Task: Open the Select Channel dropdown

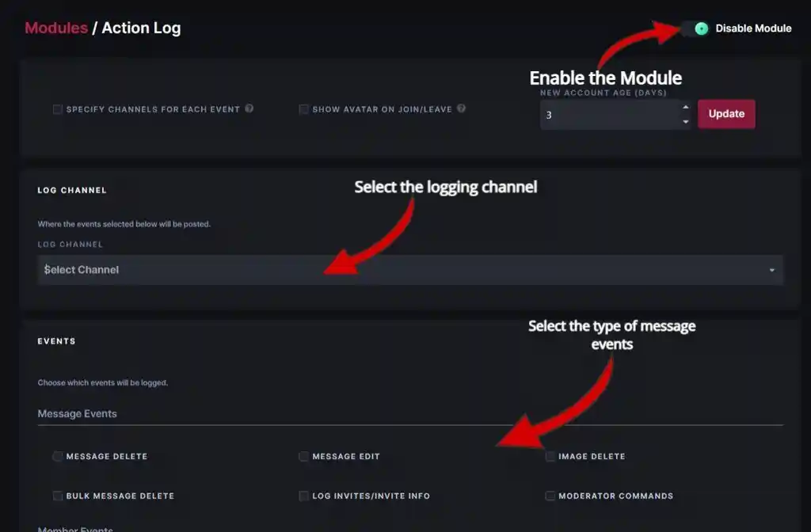Action: pyautogui.click(x=396, y=270)
